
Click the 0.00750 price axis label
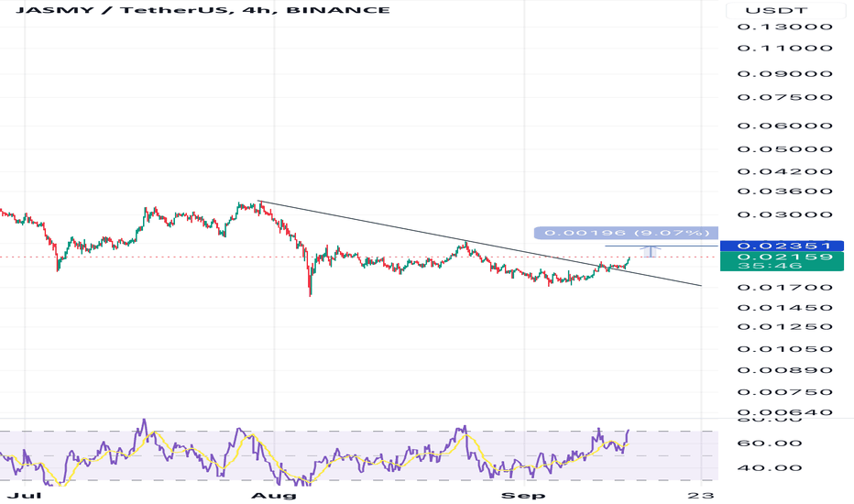(785, 392)
